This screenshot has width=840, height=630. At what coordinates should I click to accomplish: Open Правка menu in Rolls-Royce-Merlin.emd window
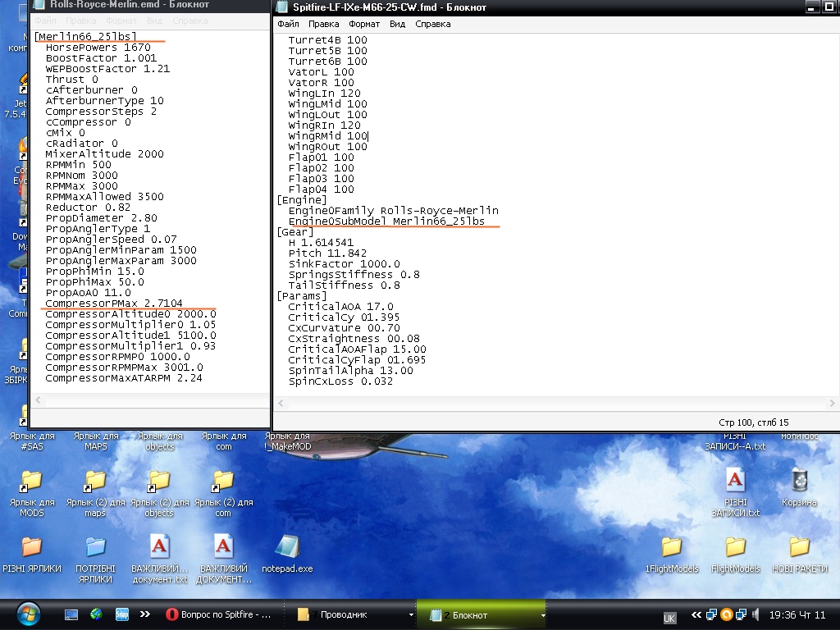[81, 21]
